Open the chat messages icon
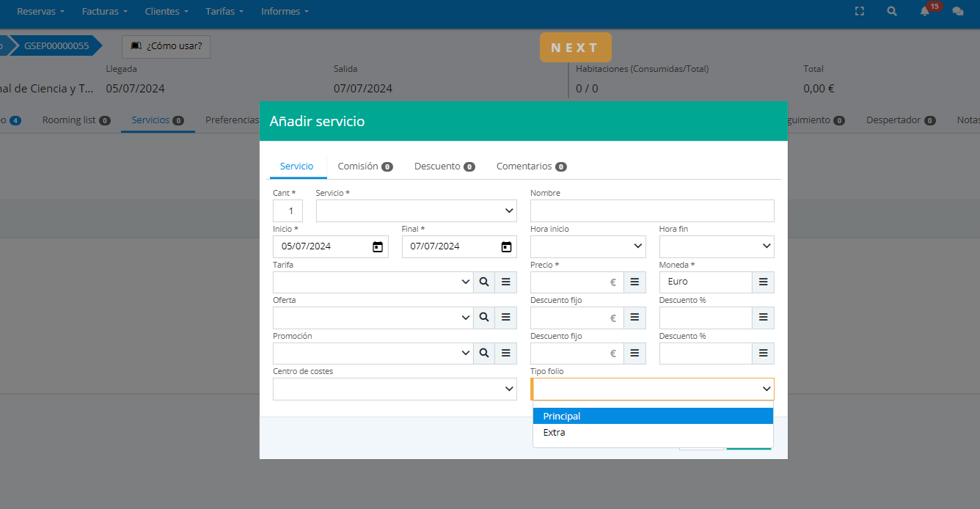This screenshot has width=980, height=509. (x=957, y=12)
